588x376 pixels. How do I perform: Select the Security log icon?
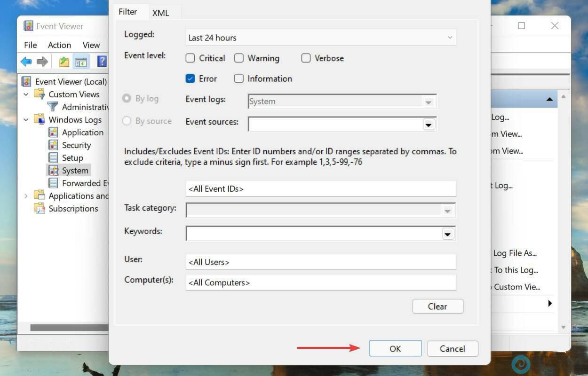pos(54,145)
